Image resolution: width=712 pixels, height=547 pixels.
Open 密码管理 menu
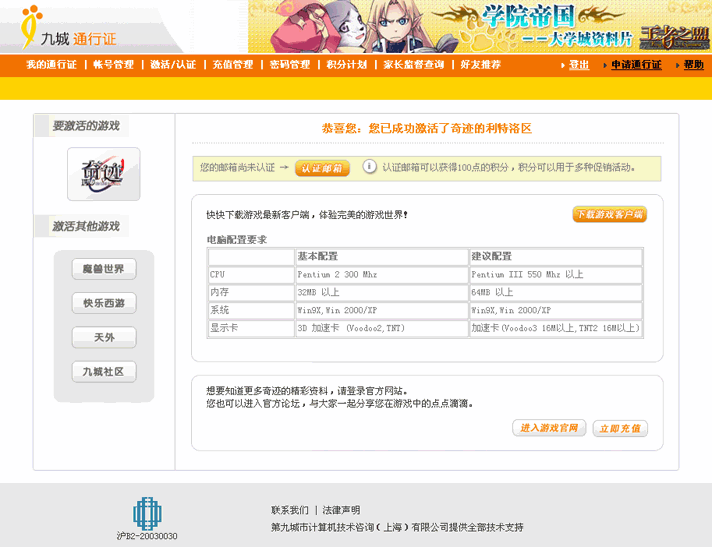(x=290, y=65)
